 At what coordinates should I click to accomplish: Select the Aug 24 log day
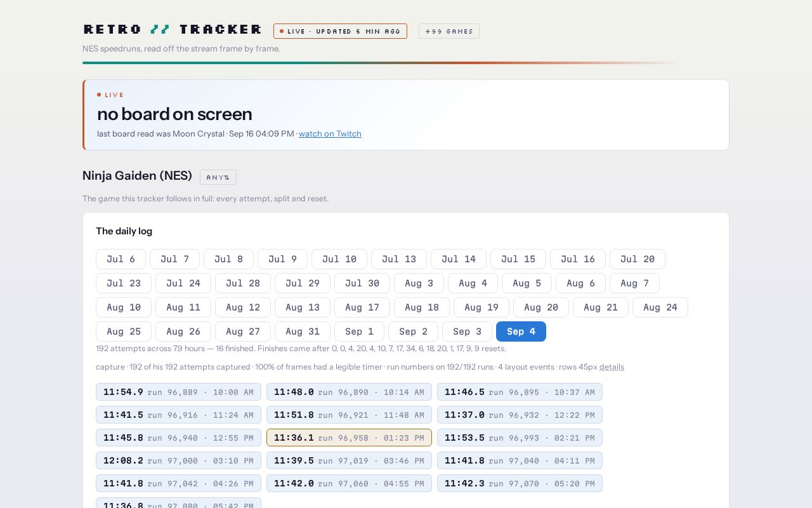(660, 307)
